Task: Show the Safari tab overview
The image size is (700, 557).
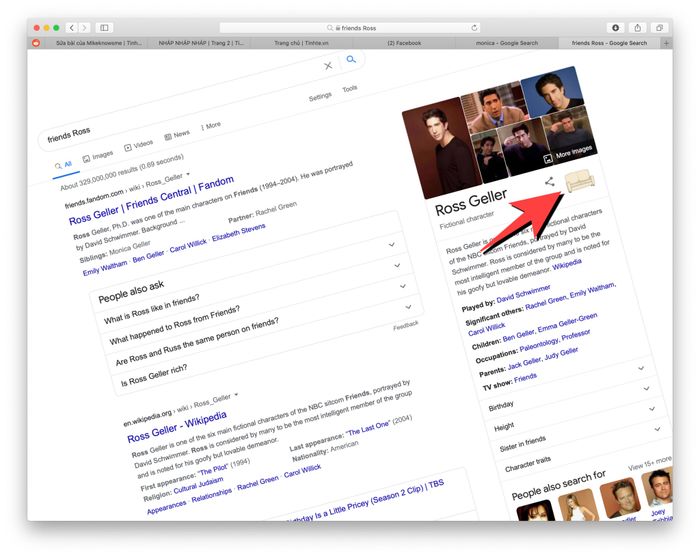Action: pos(659,28)
